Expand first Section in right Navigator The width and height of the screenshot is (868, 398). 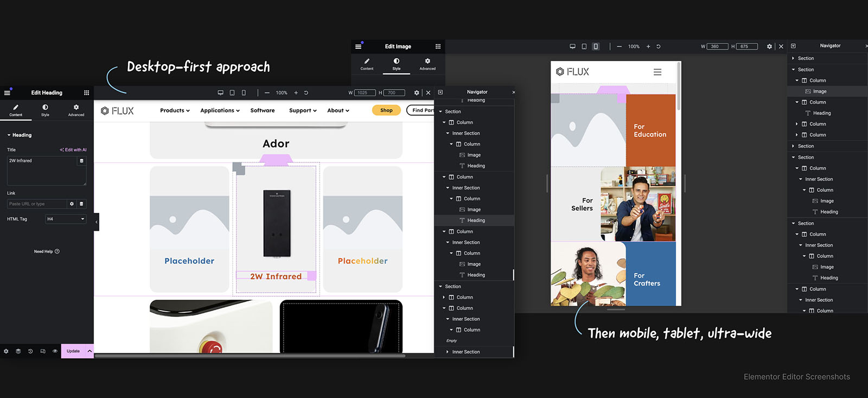pos(793,59)
